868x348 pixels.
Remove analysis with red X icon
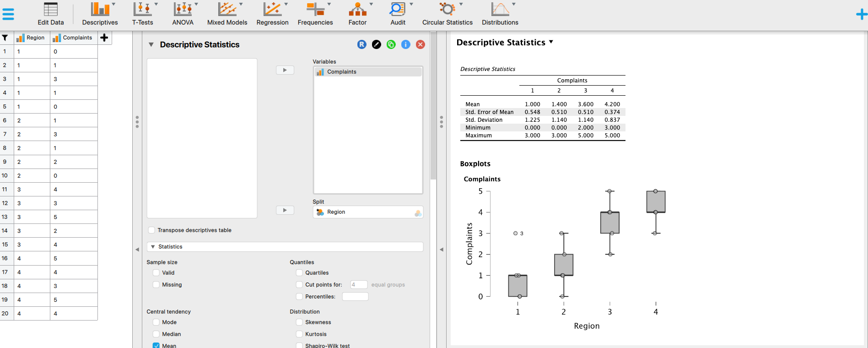point(421,44)
